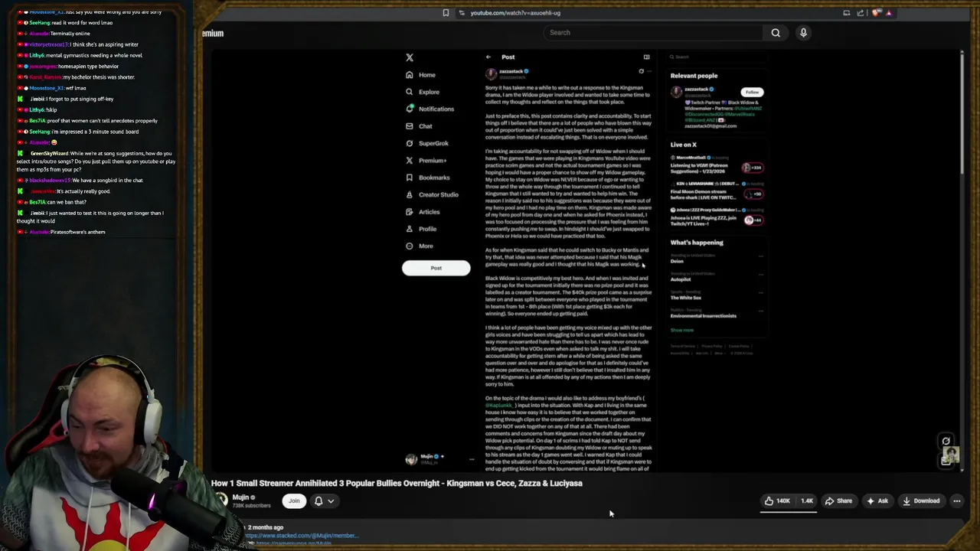Open the Autopilot trending topic
Viewport: 980px width, 551px height.
pos(681,279)
